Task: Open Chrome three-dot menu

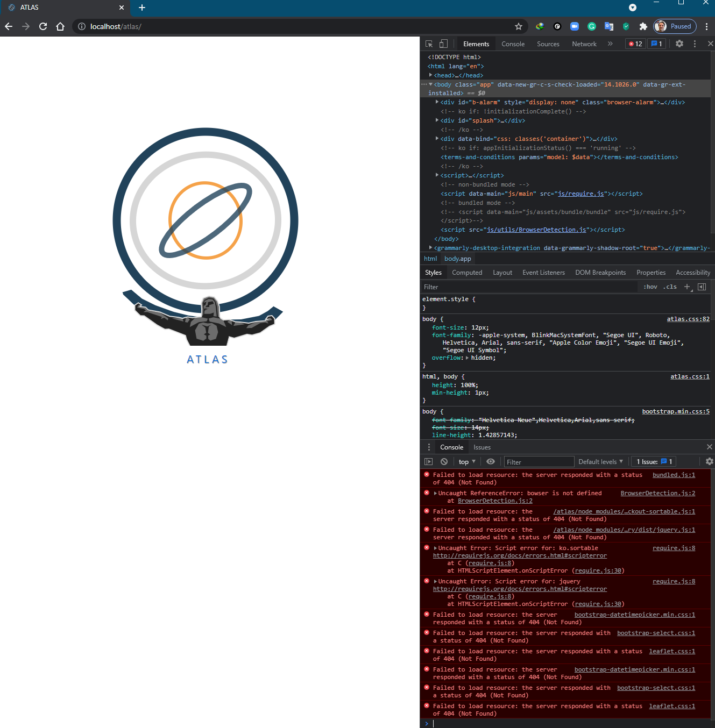Action: click(x=706, y=26)
